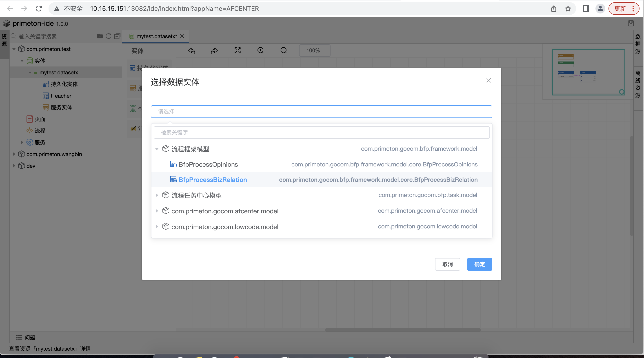Screen dimensions: 644x358
Task: Click the zoom in magnifier icon
Action: [260, 51]
